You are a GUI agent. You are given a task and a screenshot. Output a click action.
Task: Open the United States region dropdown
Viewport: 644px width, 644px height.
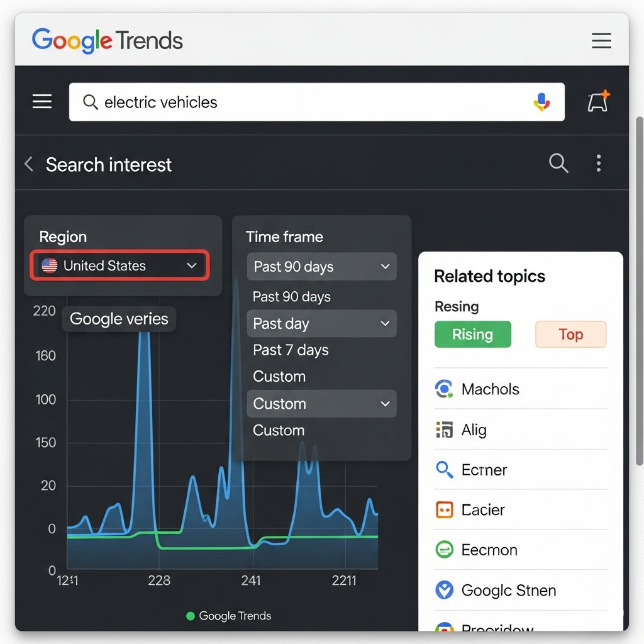[x=119, y=265]
